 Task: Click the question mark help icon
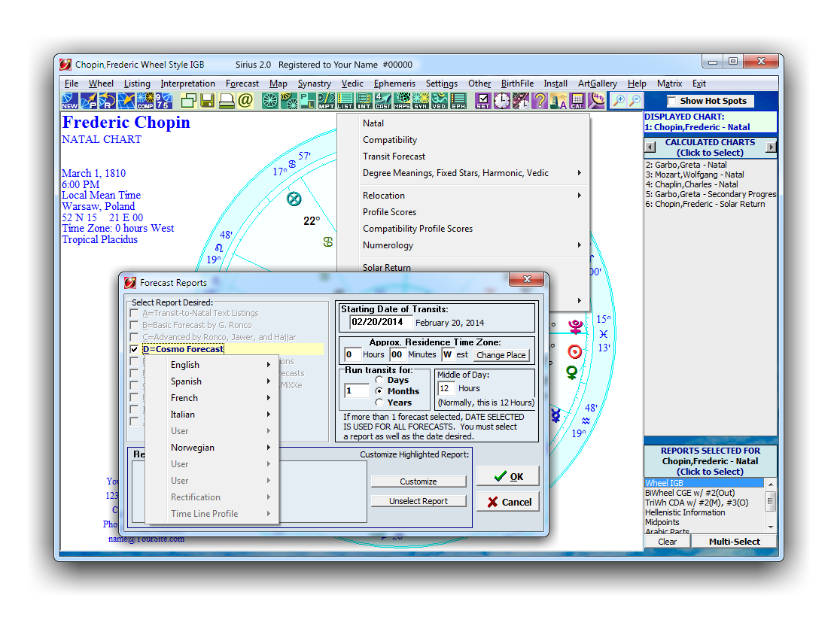(539, 101)
